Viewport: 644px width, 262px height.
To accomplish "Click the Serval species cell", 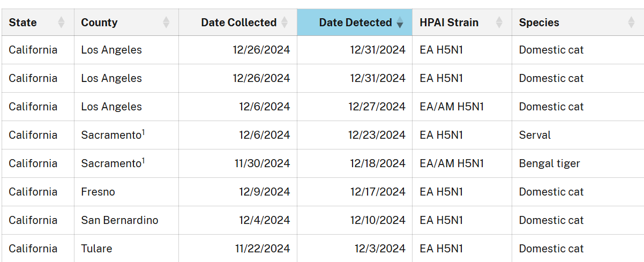I will [x=578, y=135].
